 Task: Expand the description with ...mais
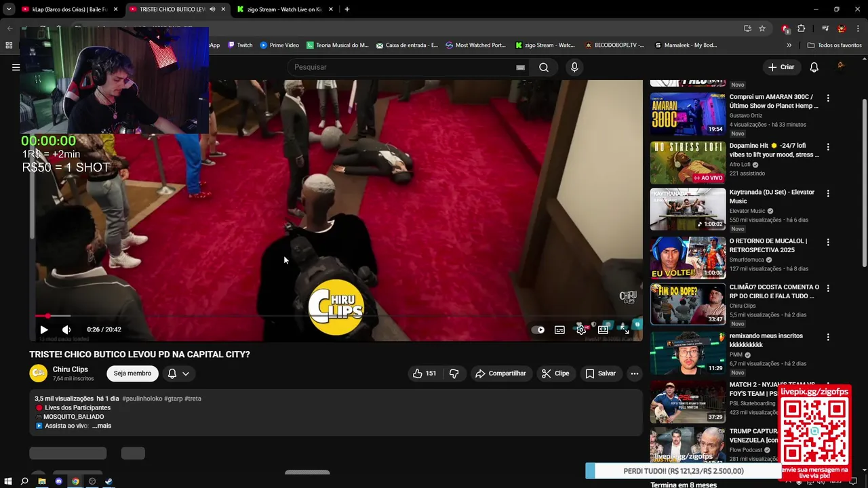(102, 426)
